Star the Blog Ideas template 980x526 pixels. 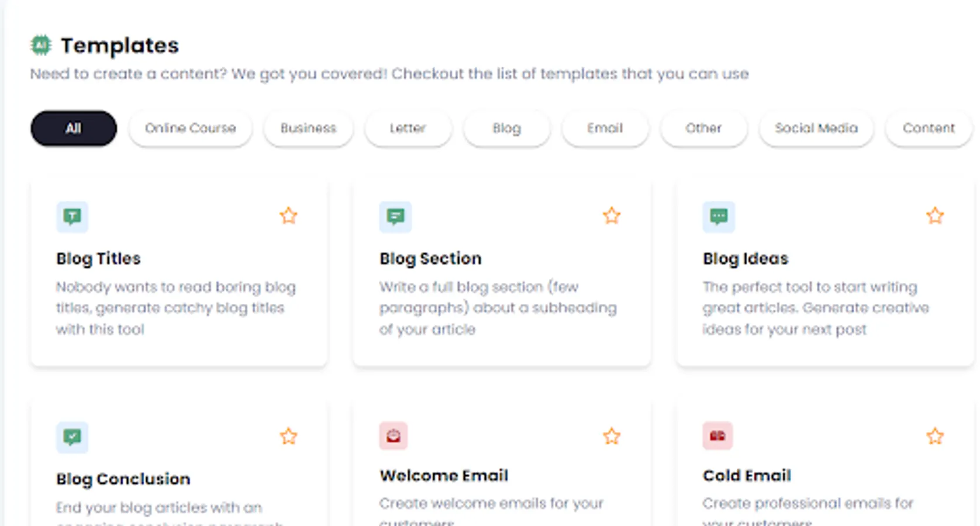coord(935,216)
